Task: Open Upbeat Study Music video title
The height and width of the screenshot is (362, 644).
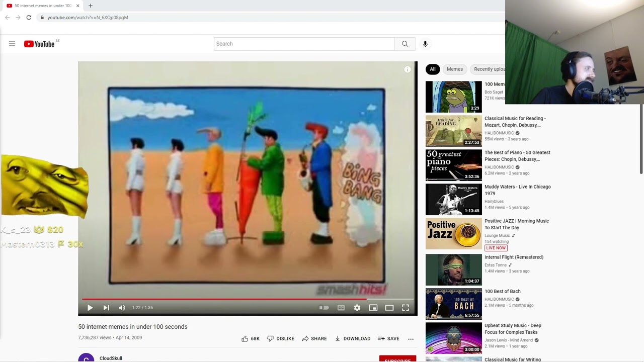Action: click(x=513, y=329)
